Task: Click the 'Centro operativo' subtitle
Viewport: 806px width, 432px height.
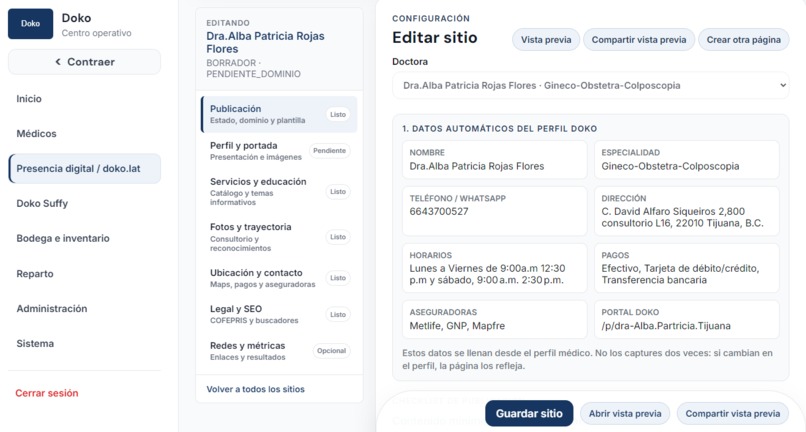Action: point(97,33)
